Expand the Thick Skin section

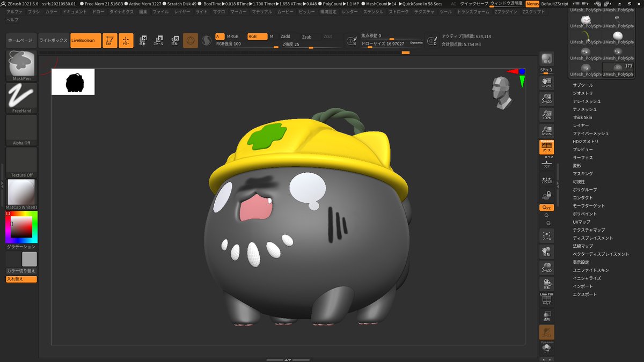[x=582, y=117]
